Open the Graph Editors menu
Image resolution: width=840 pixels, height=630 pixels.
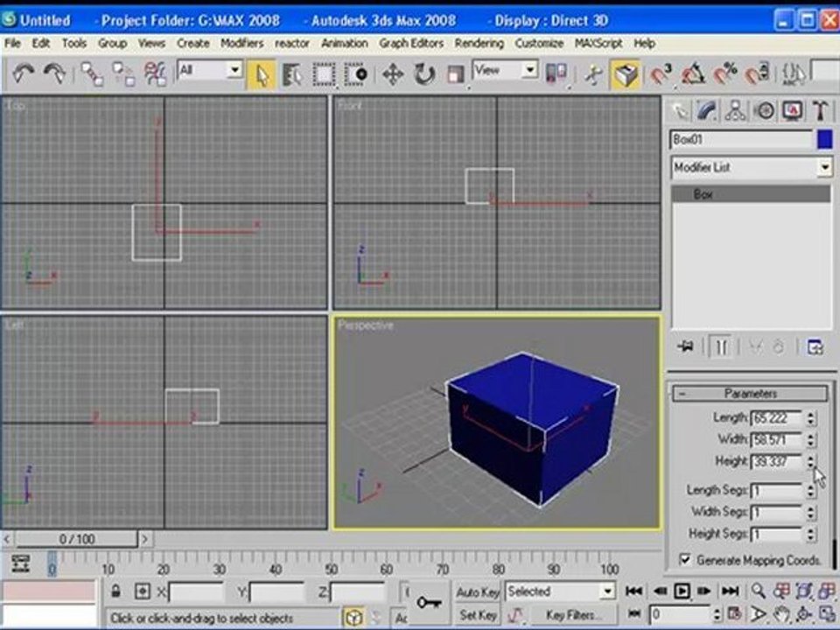tap(411, 44)
